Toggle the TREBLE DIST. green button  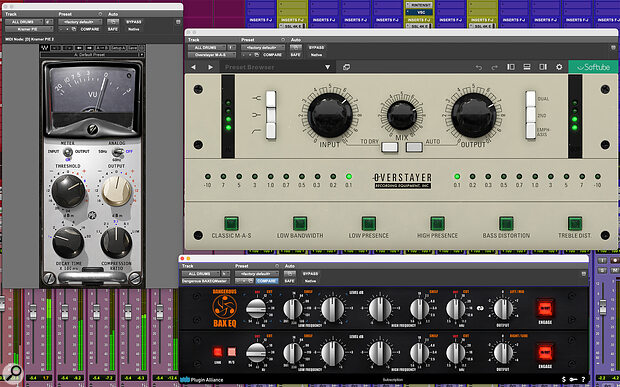[x=575, y=224]
